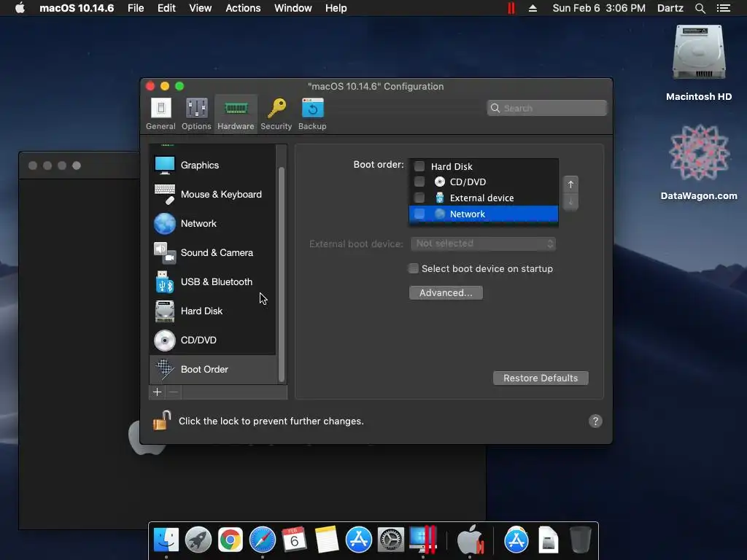The image size is (747, 560).
Task: Click the Advanced... button
Action: pos(446,293)
